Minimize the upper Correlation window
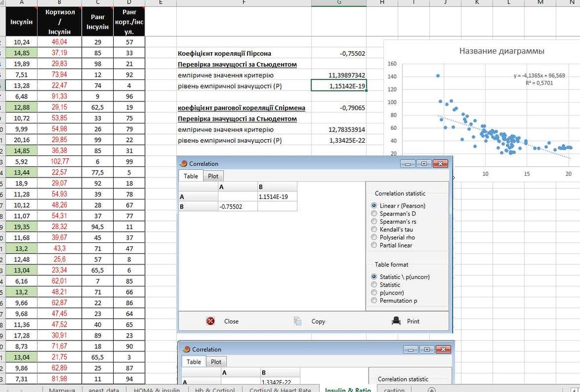This screenshot has height=392, width=580. tap(408, 164)
